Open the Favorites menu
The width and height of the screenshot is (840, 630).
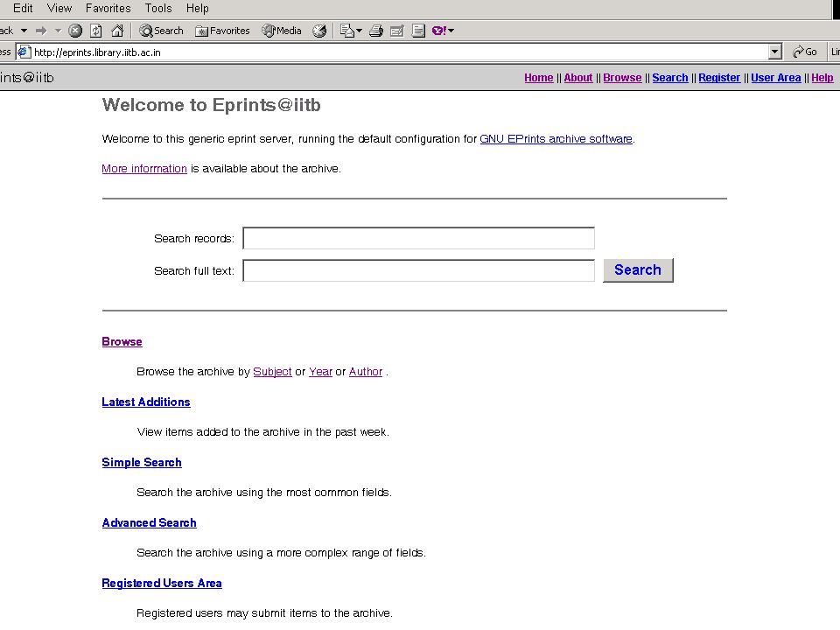[x=108, y=8]
